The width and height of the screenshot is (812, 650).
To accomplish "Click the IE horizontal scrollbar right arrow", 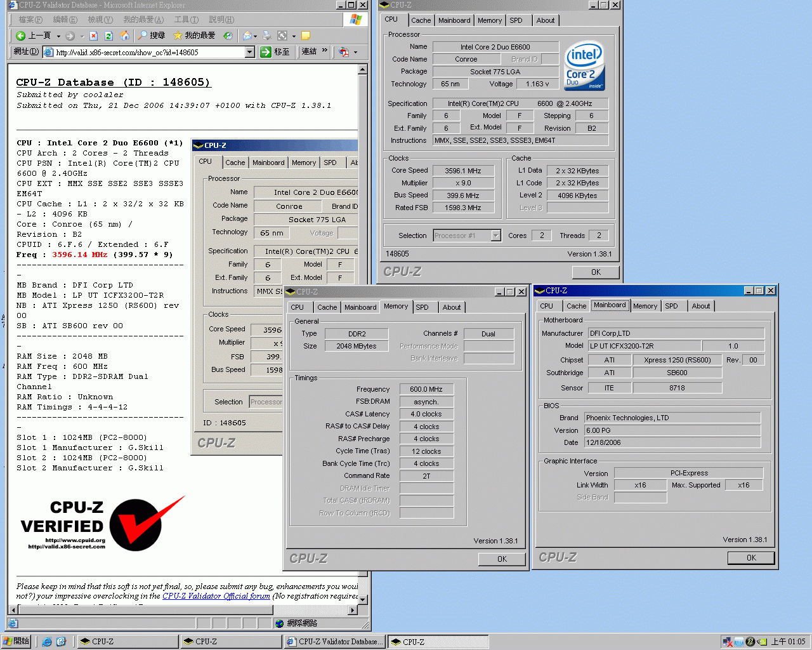I will [353, 610].
